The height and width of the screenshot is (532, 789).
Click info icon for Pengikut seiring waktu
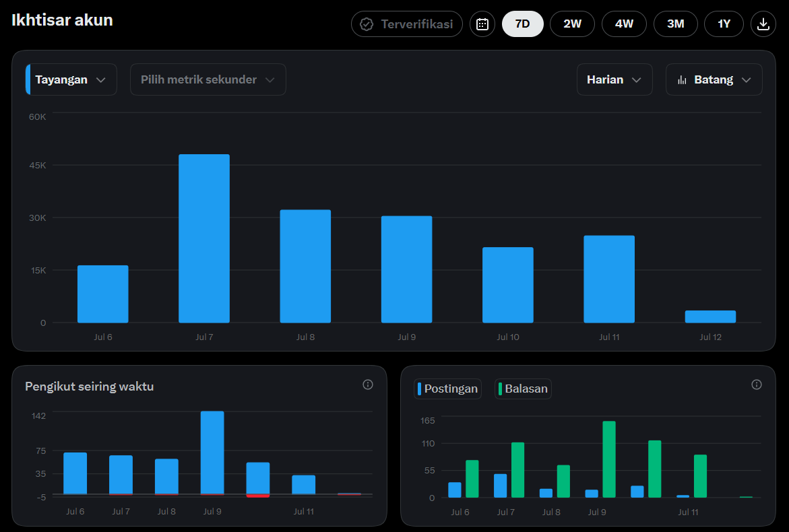(368, 385)
